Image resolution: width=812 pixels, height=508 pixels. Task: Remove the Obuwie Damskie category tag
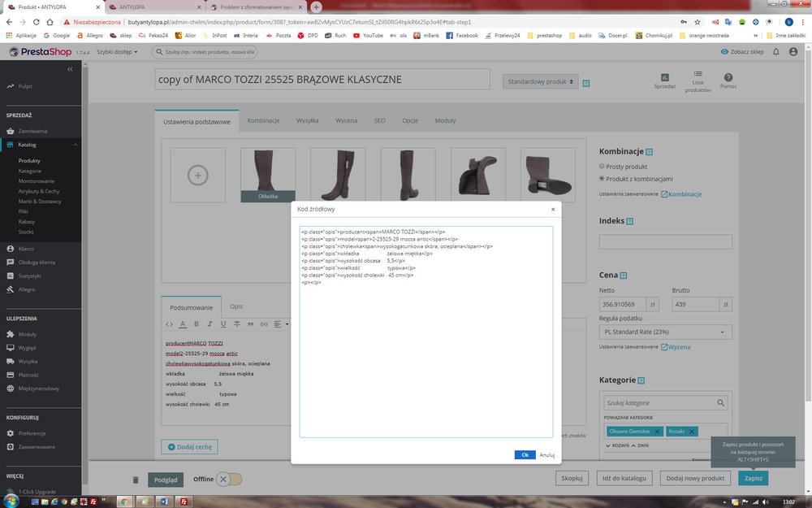point(657,432)
